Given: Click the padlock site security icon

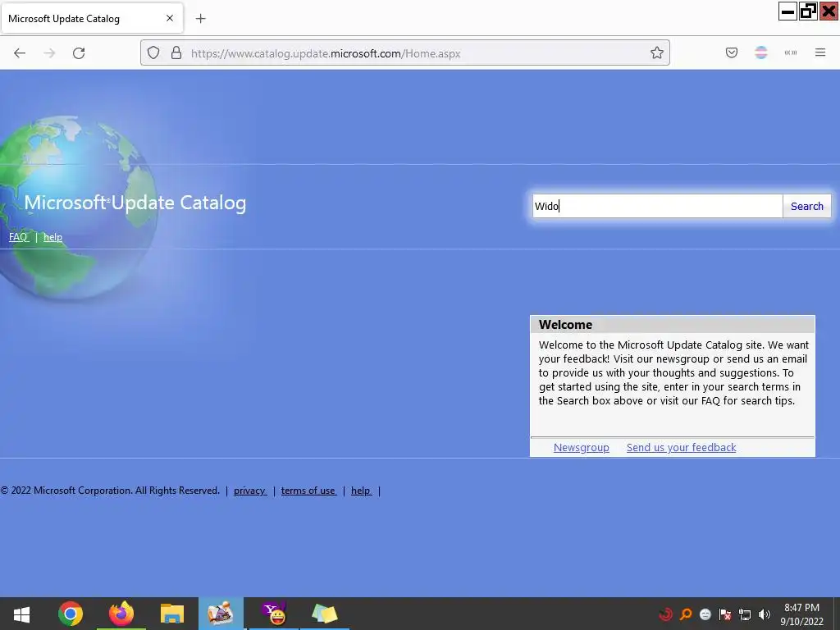Looking at the screenshot, I should coord(176,53).
